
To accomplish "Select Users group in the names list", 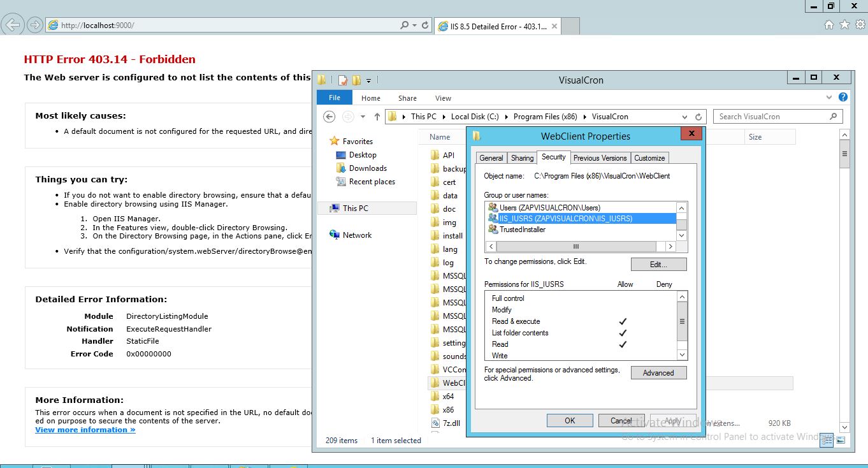I will point(549,208).
